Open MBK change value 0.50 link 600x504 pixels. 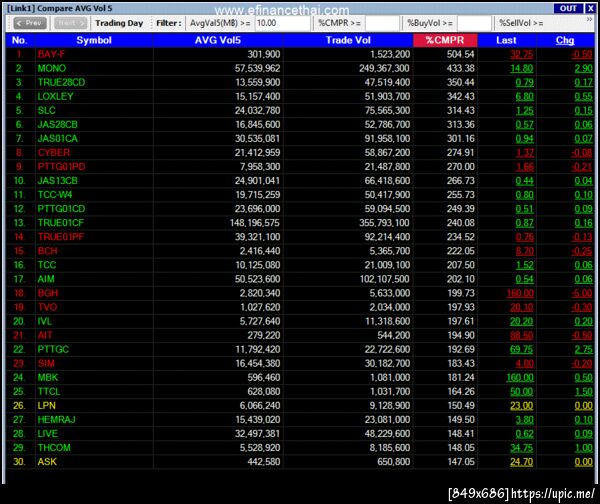584,378
